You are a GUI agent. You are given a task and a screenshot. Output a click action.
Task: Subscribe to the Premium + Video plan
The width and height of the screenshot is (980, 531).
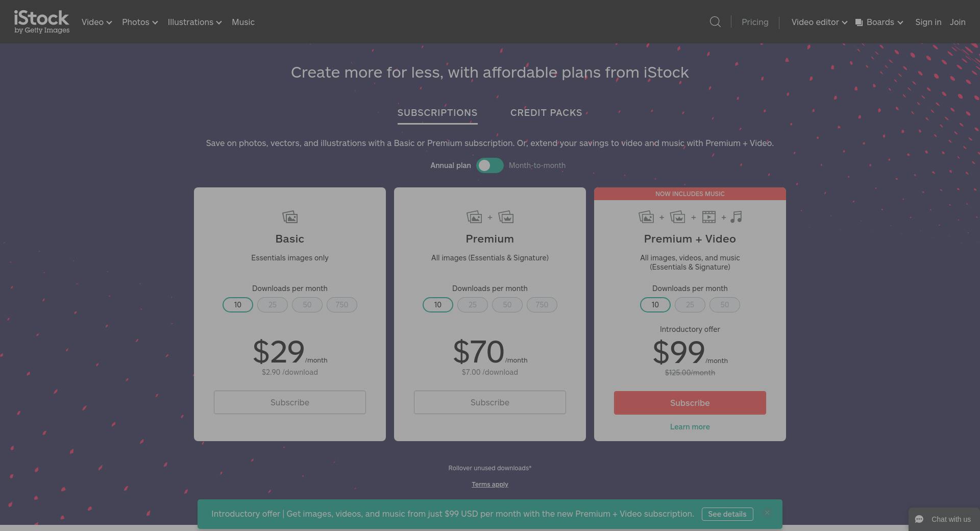tap(690, 403)
